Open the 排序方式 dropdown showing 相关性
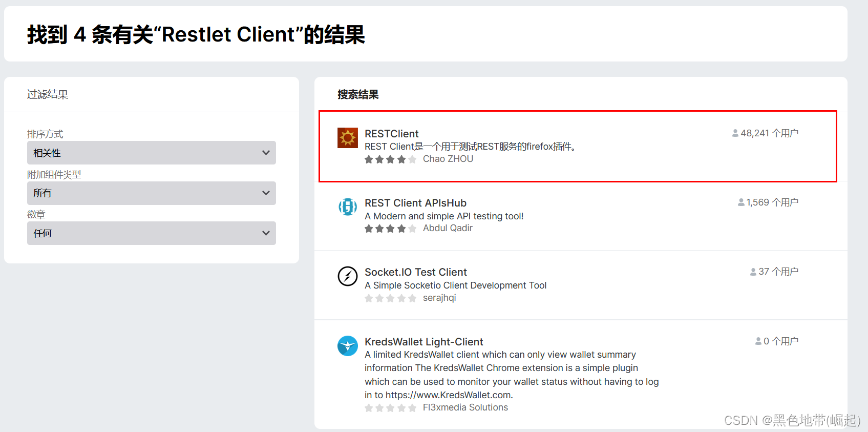 pos(152,153)
